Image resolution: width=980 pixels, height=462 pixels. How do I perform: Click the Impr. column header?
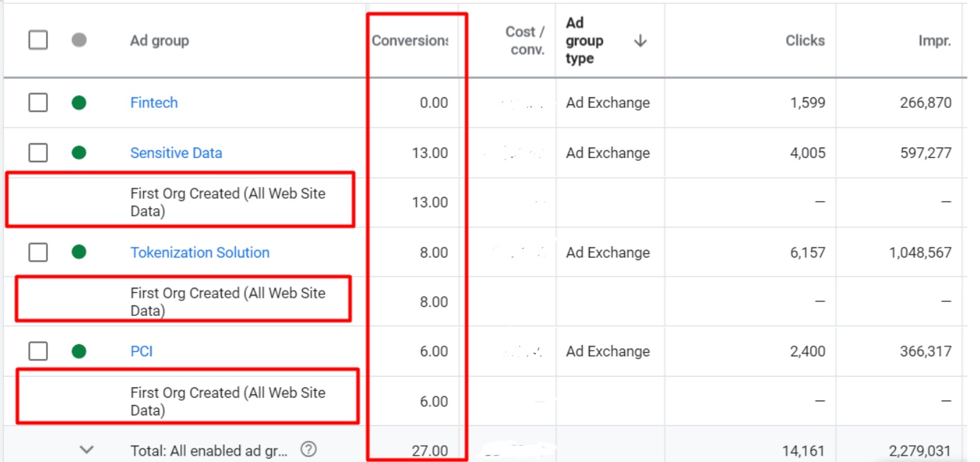934,41
